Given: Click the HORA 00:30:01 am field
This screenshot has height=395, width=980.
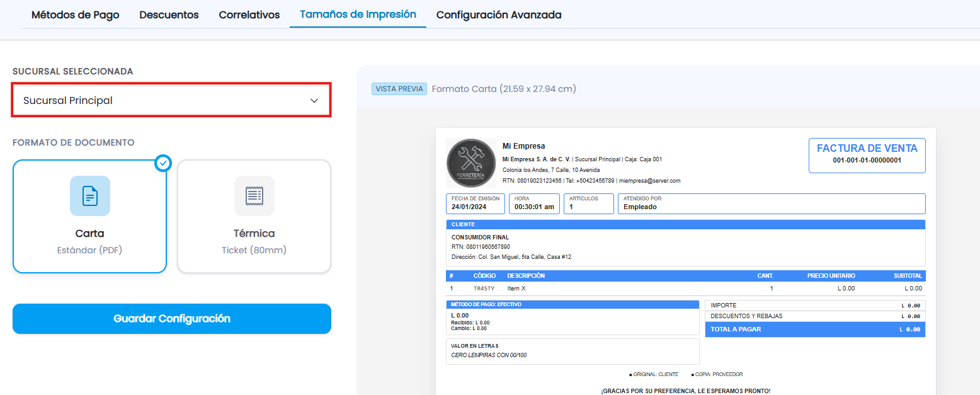Looking at the screenshot, I should pos(534,203).
